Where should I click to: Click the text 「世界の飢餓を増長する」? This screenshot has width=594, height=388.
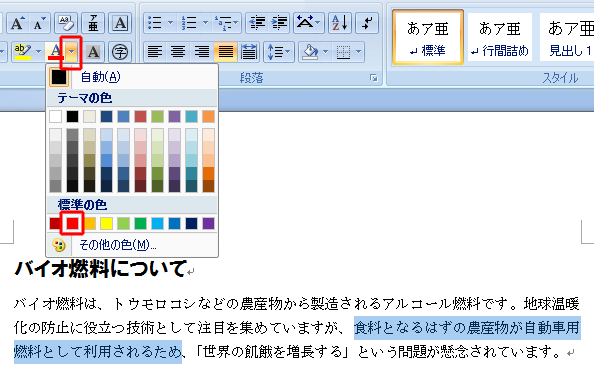tap(272, 352)
